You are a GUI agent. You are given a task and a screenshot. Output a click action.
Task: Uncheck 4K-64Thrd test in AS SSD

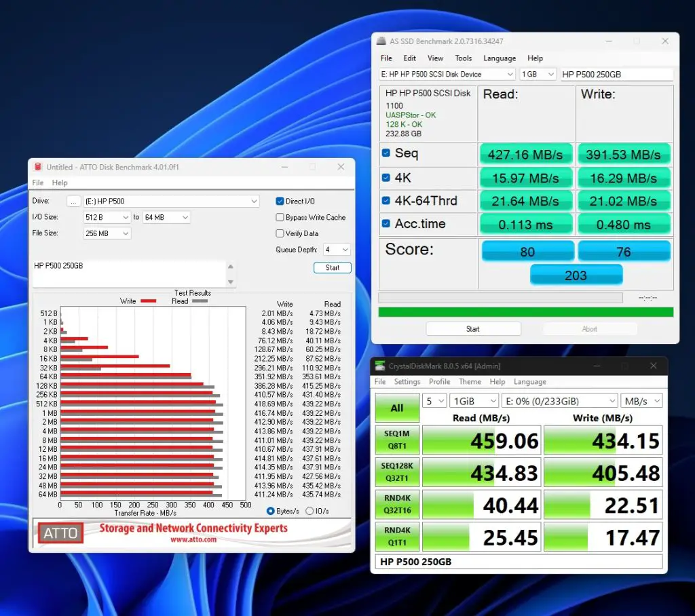tap(386, 200)
